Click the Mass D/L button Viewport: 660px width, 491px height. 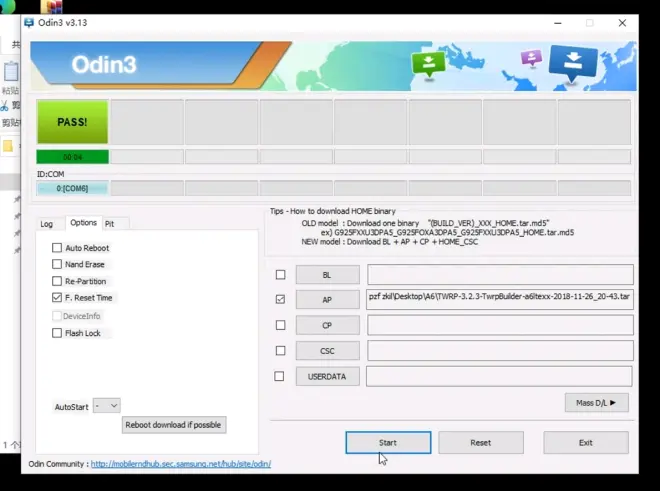[596, 403]
